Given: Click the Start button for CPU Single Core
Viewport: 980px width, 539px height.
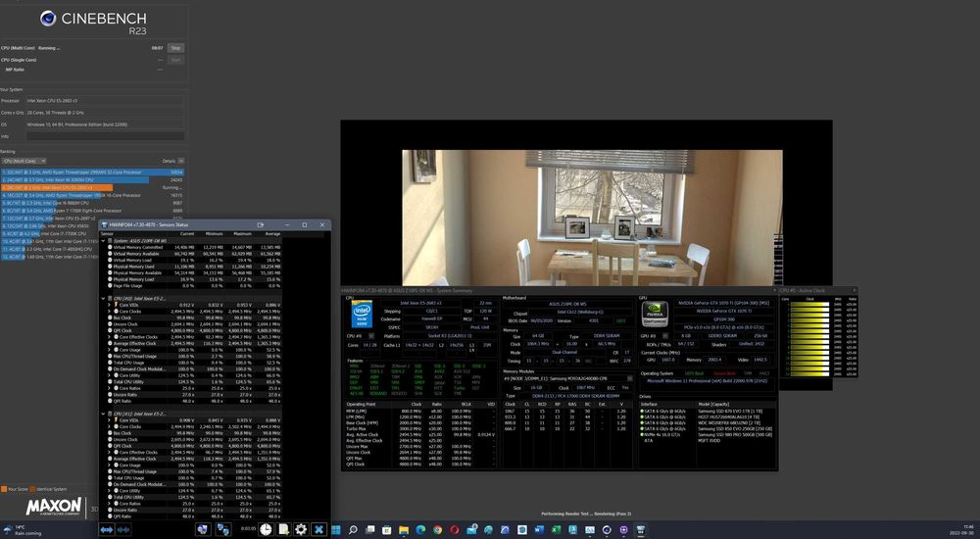Looking at the screenshot, I should click(175, 60).
